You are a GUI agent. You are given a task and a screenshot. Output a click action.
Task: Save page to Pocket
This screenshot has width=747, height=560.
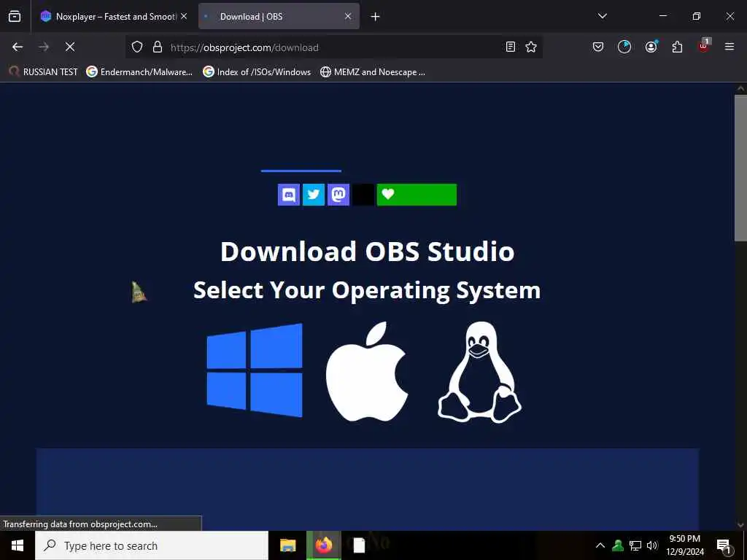tap(598, 47)
